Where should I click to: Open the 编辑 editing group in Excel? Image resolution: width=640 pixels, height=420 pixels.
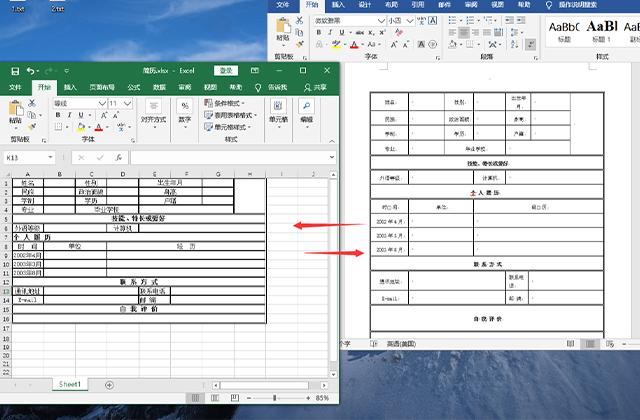pyautogui.click(x=307, y=114)
